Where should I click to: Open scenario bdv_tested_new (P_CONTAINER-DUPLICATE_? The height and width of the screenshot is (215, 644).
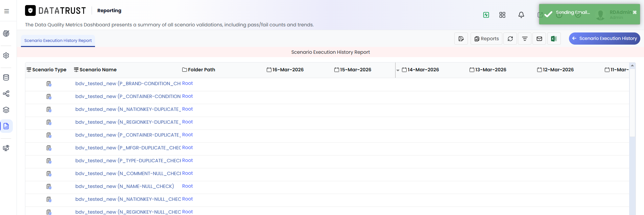(128, 135)
